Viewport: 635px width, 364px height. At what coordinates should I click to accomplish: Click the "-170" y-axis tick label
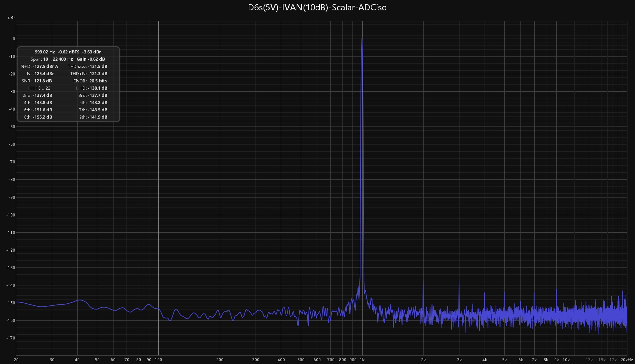11,338
